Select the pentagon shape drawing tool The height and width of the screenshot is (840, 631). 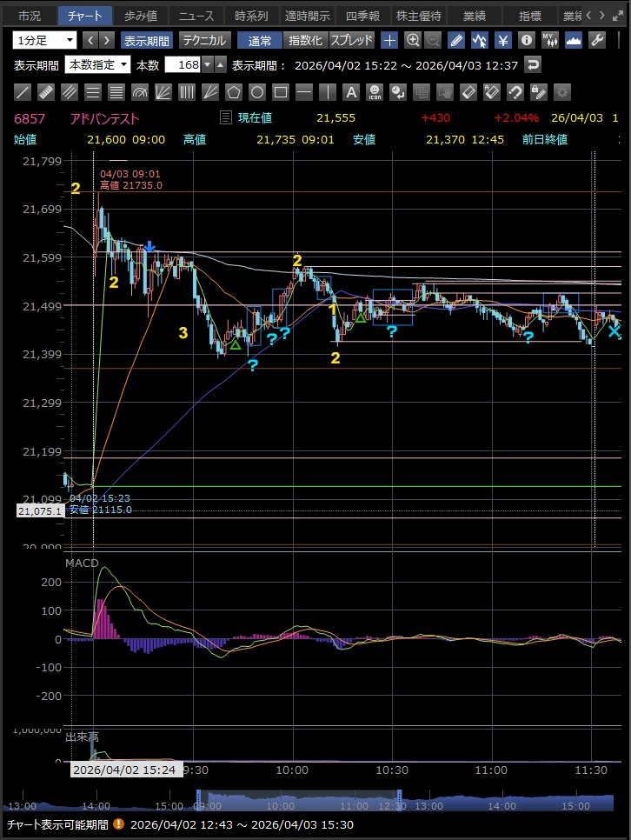tap(234, 92)
